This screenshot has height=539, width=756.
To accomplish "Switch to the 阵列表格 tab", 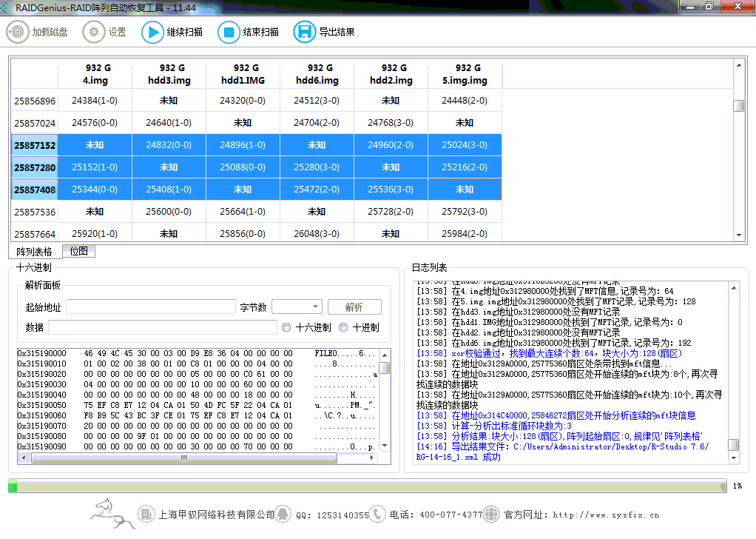I will [34, 252].
